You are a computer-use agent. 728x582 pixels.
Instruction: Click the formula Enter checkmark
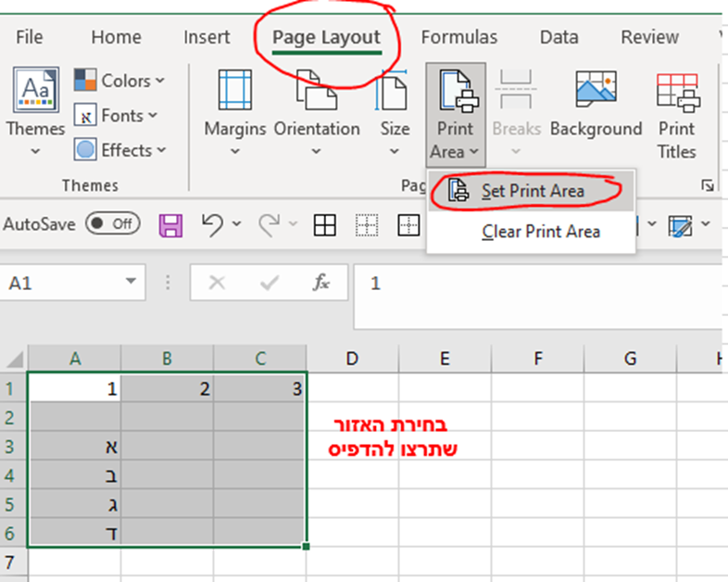(x=270, y=283)
